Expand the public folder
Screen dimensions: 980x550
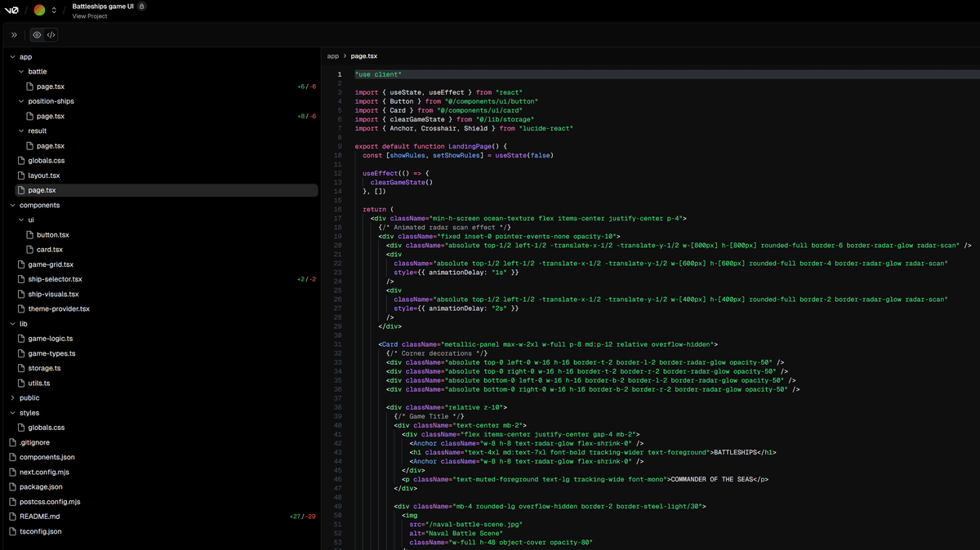pyautogui.click(x=12, y=398)
